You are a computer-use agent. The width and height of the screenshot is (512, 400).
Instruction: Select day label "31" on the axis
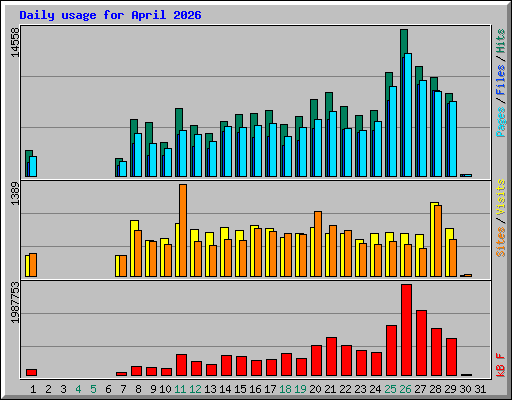coord(480,389)
